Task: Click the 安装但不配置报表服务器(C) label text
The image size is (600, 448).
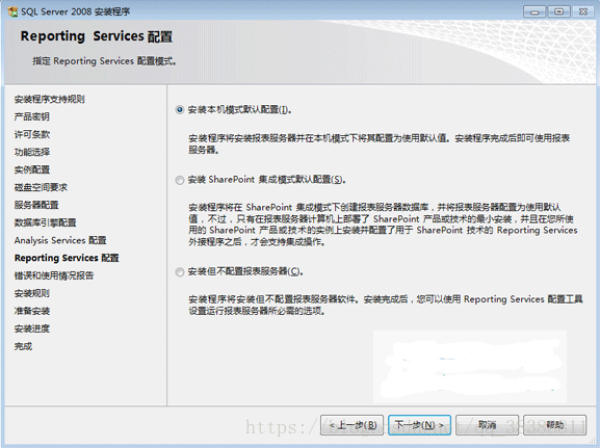Action: (x=245, y=272)
